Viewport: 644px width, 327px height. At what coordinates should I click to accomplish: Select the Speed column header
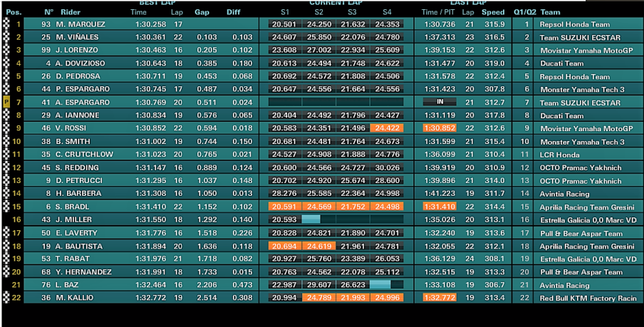493,12
